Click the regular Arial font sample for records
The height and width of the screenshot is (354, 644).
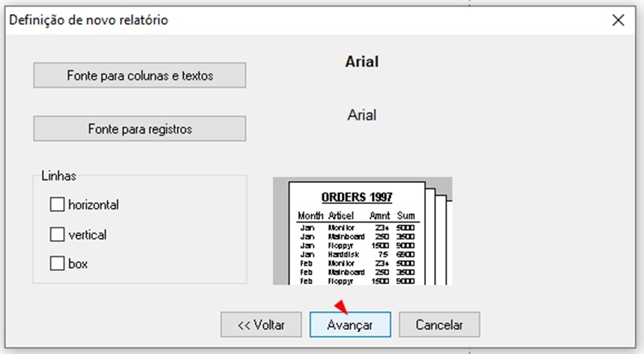pyautogui.click(x=361, y=115)
